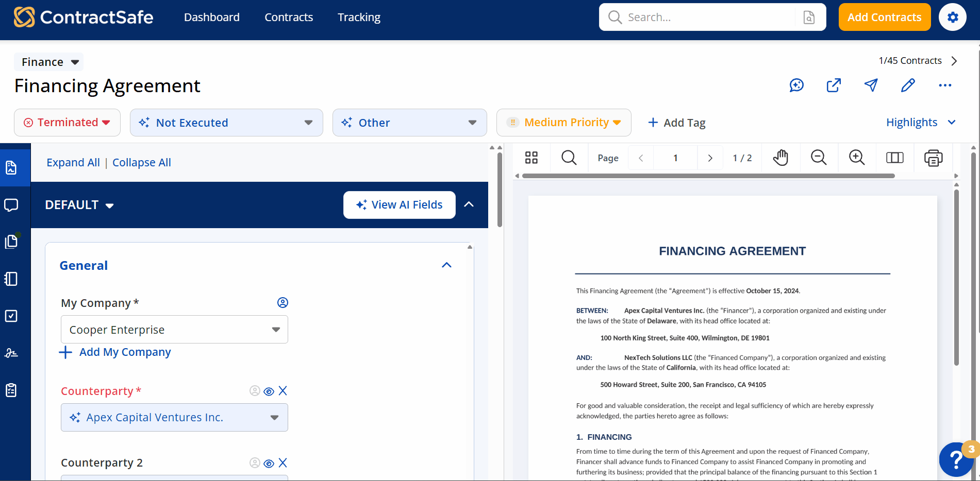Open the Tracking menu item
The height and width of the screenshot is (481, 980).
(x=359, y=17)
